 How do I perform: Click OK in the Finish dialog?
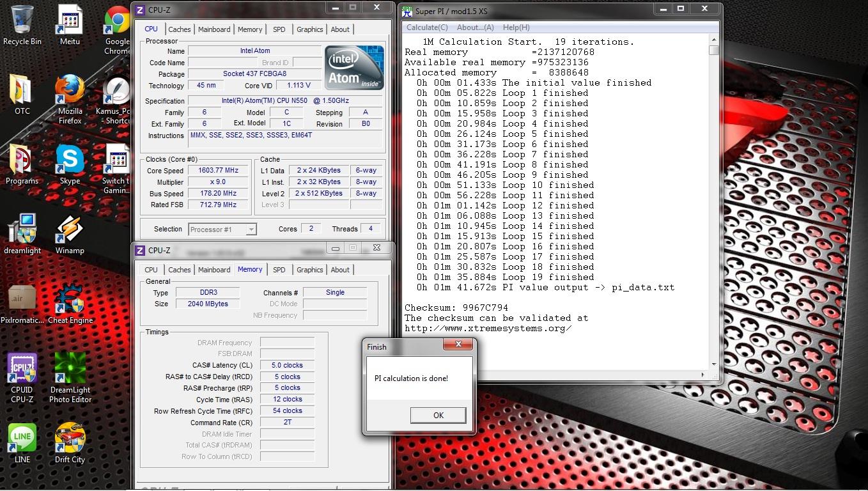pos(438,415)
